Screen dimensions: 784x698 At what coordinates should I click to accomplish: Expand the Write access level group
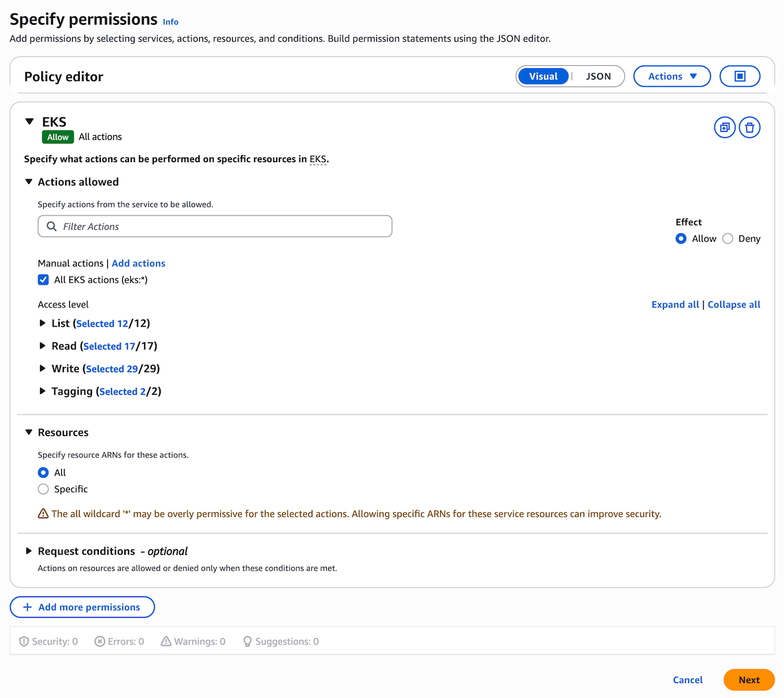[x=43, y=369]
